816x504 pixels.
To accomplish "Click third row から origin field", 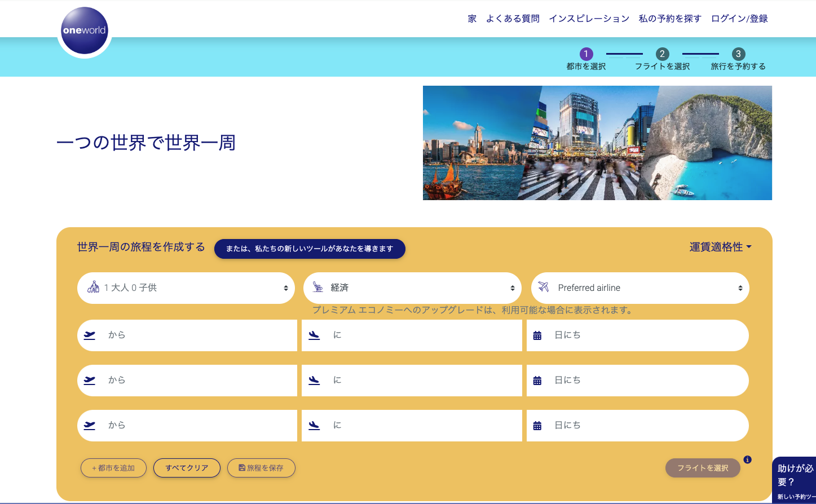I will point(187,426).
